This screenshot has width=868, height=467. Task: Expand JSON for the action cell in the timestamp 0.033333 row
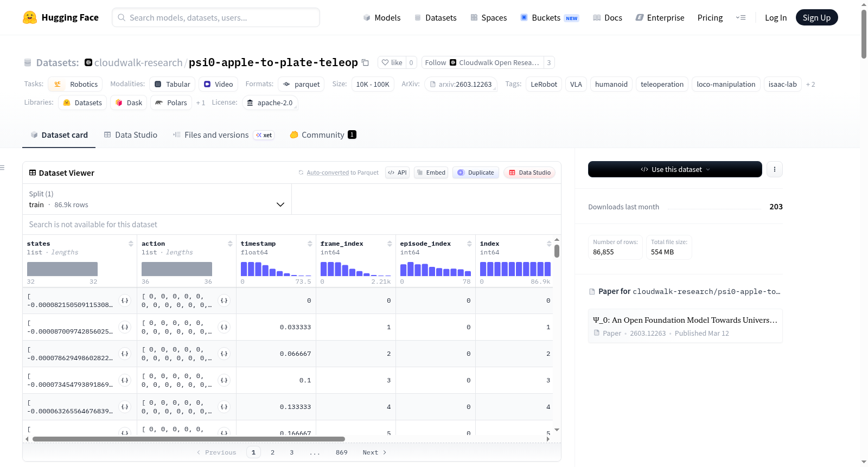pos(224,327)
